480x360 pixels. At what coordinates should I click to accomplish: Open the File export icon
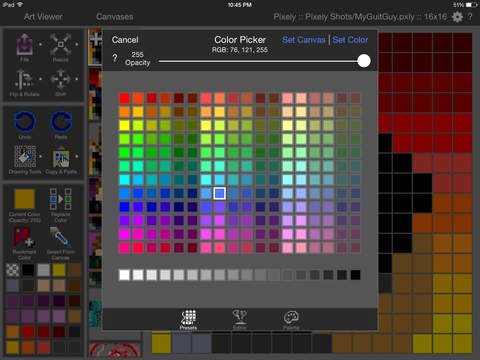coord(25,44)
